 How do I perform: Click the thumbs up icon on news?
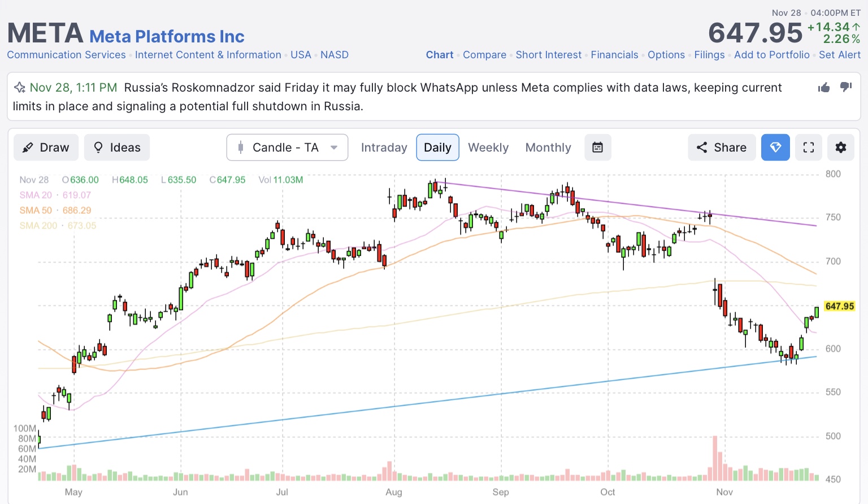[824, 87]
